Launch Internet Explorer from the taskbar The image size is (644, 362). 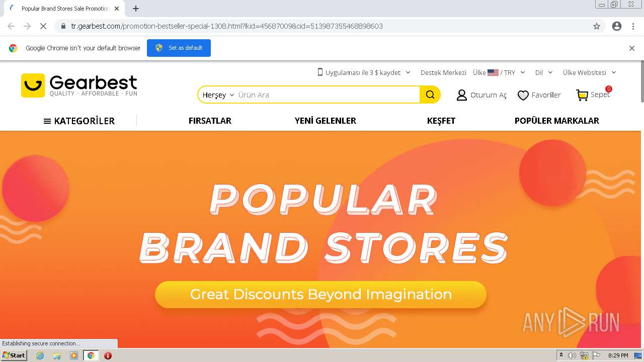[x=40, y=355]
